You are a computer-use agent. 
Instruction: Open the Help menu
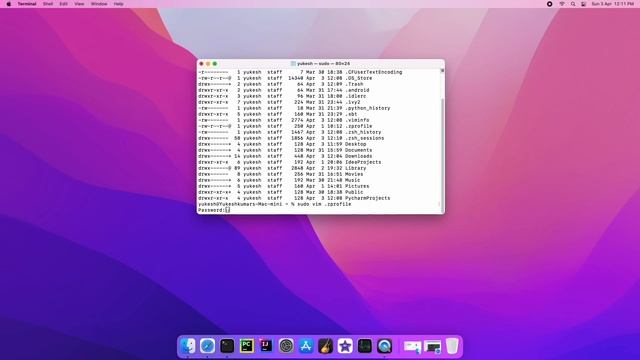coord(118,4)
